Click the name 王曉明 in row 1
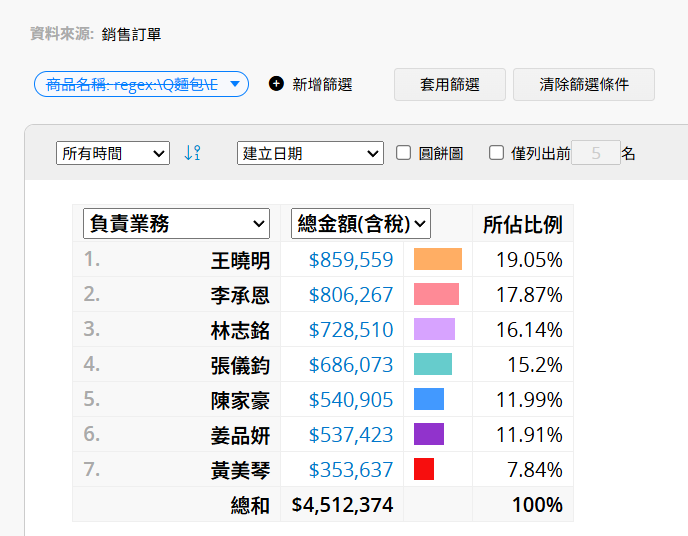This screenshot has width=688, height=536. pos(240,261)
